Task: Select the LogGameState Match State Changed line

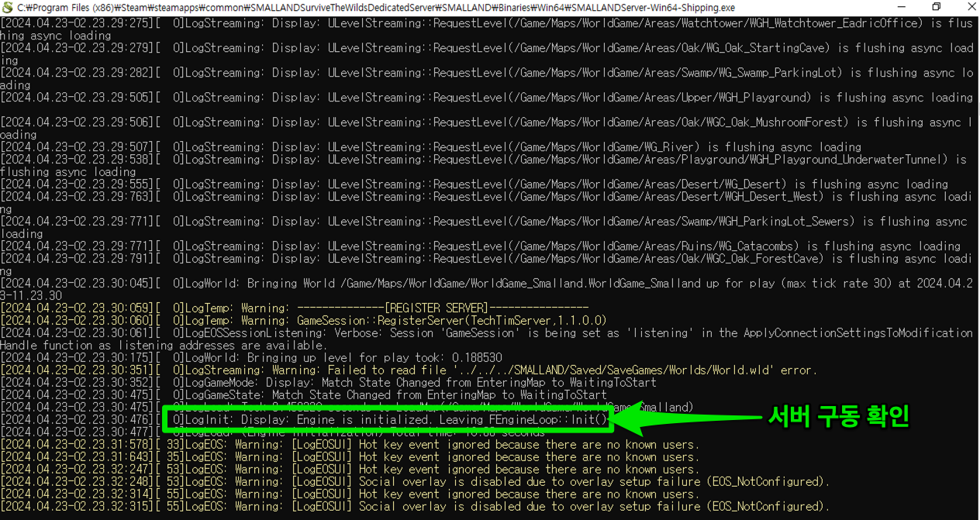Action: (x=303, y=395)
